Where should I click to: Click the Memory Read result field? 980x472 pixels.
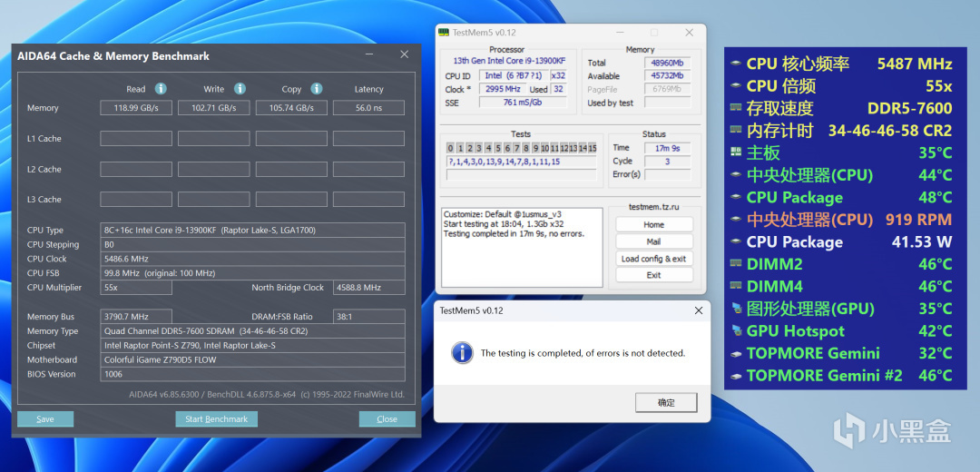tap(135, 108)
